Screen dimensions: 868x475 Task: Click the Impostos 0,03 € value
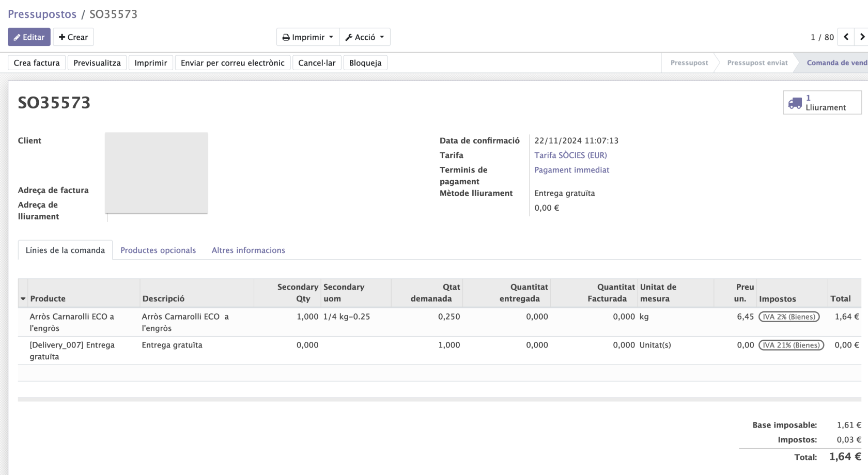849,440
